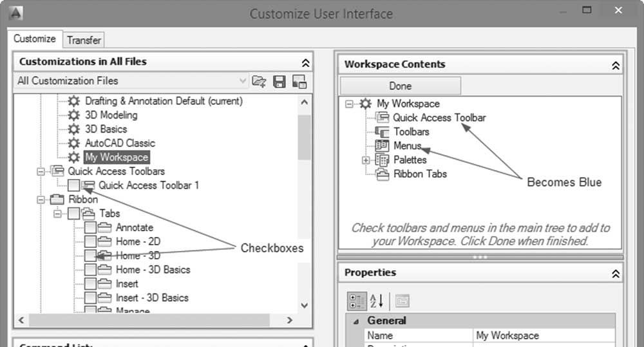Check the Insert checkbox
Screen dimensions: 644x347
click(x=90, y=284)
